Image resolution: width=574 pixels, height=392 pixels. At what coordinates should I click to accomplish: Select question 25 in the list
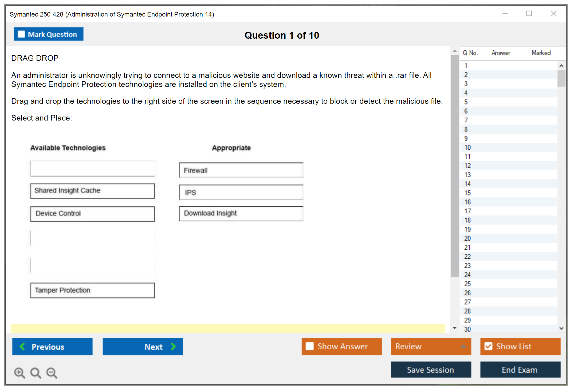point(467,284)
